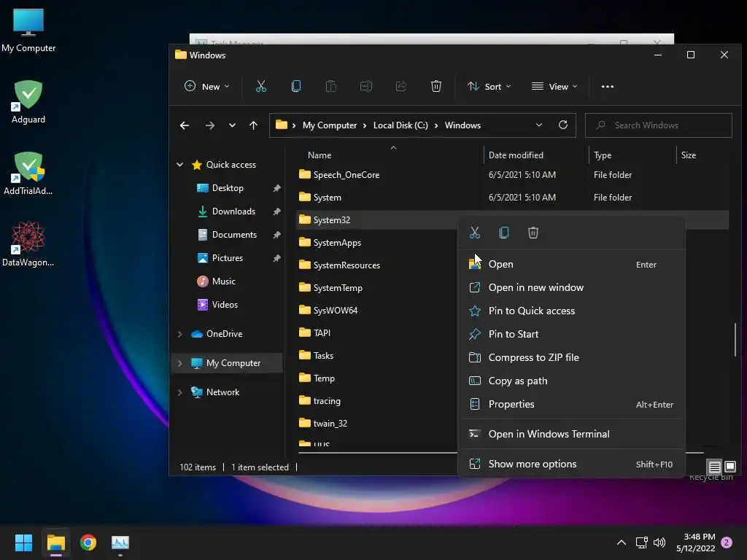This screenshot has width=747, height=560.
Task: Click My Computer breadcrumb in address bar
Action: [330, 125]
